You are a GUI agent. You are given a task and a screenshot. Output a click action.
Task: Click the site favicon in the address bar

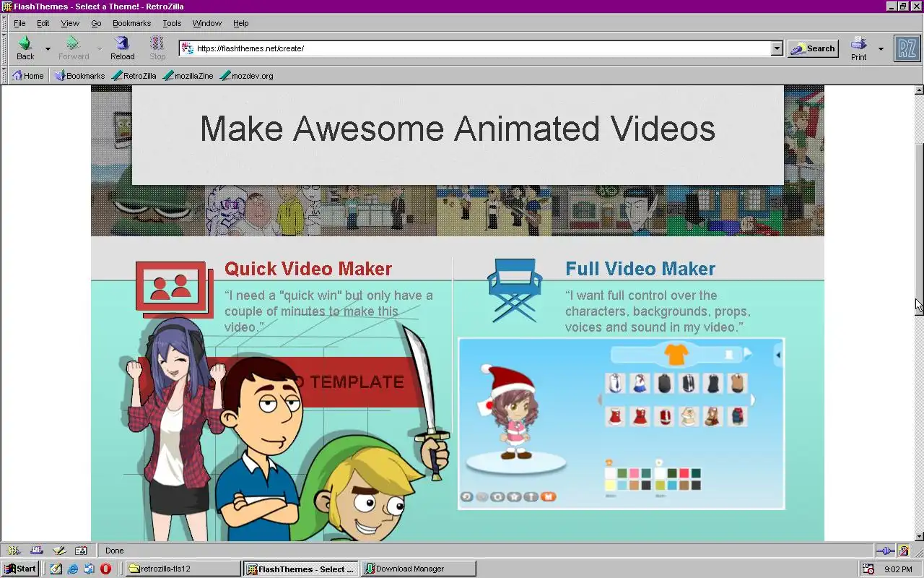coord(188,48)
